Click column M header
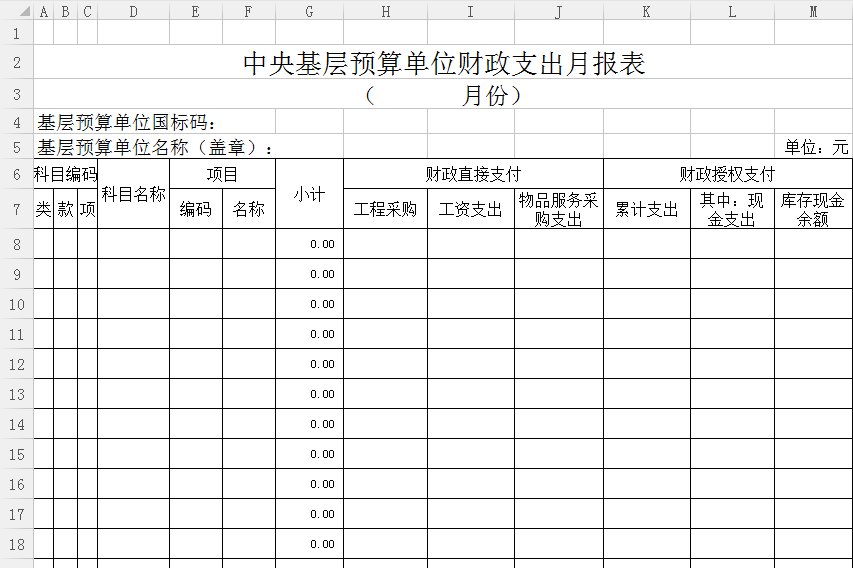The image size is (853, 568). 813,11
